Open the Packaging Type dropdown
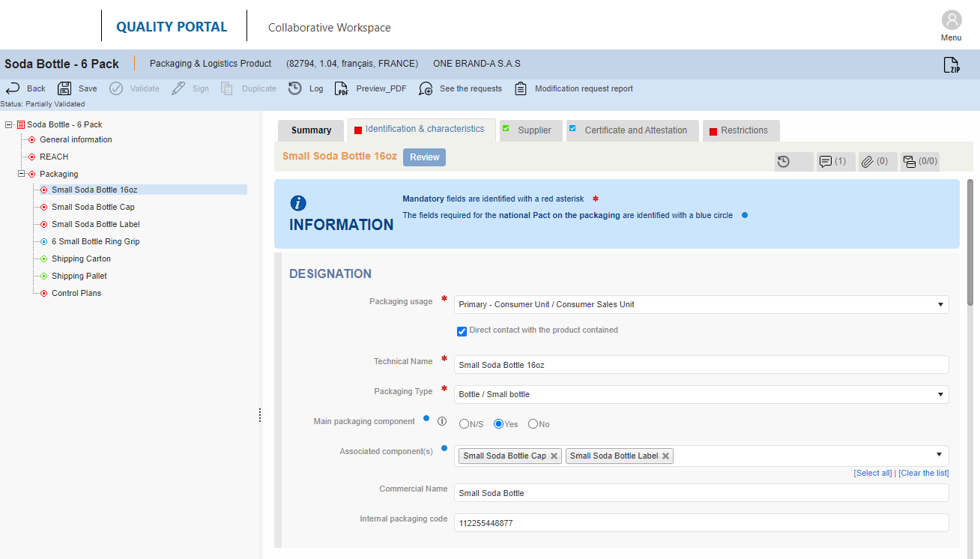Image resolution: width=980 pixels, height=559 pixels. (x=940, y=394)
